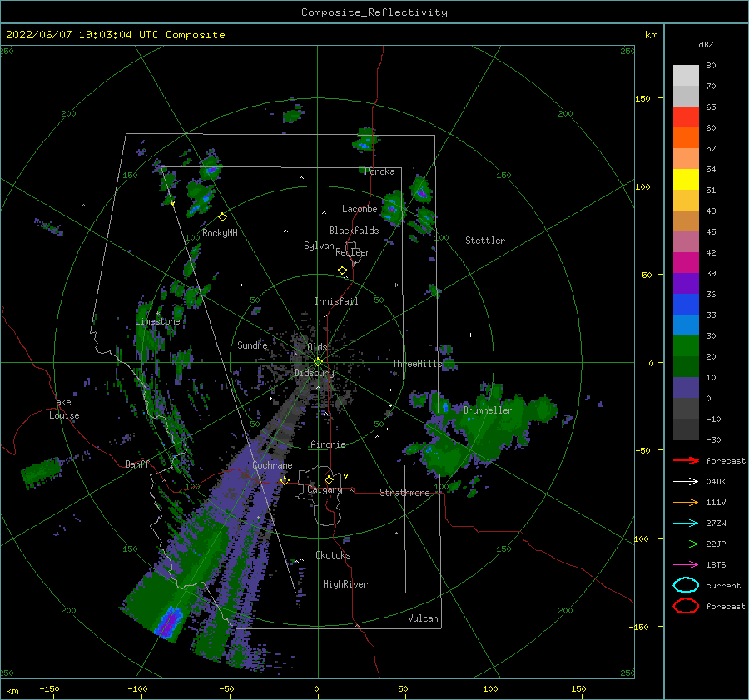
Task: Click the green 22JP arrow symbol
Action: (686, 544)
